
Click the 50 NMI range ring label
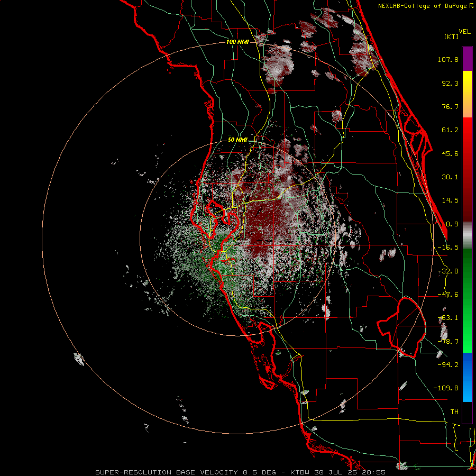point(237,140)
